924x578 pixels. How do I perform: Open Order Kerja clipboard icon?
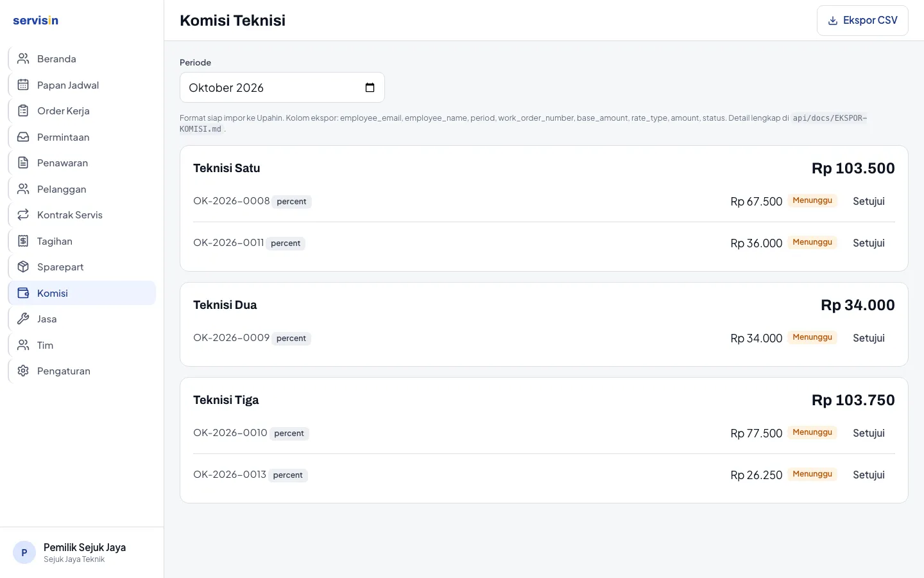pyautogui.click(x=23, y=110)
